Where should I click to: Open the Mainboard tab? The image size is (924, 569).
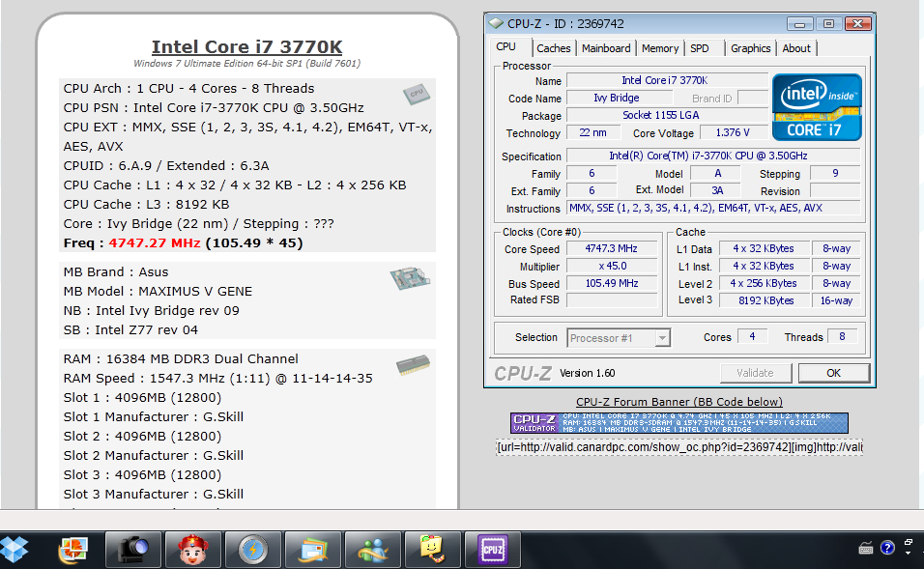click(x=606, y=48)
